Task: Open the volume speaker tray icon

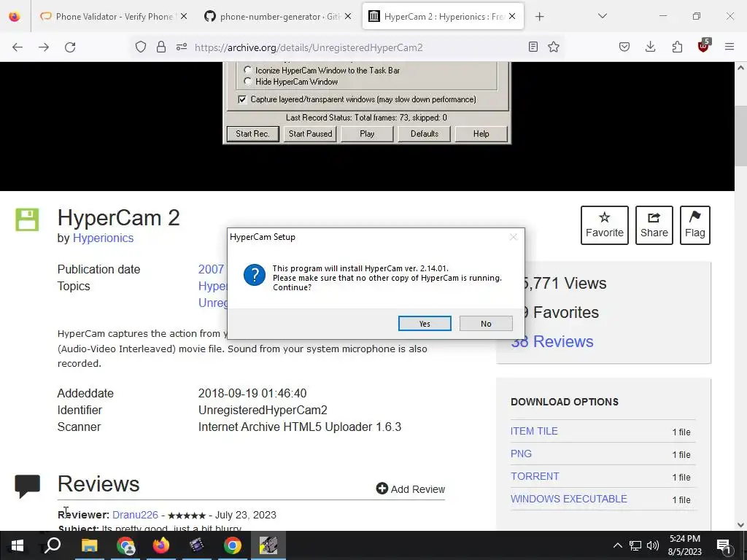Action: point(653,545)
